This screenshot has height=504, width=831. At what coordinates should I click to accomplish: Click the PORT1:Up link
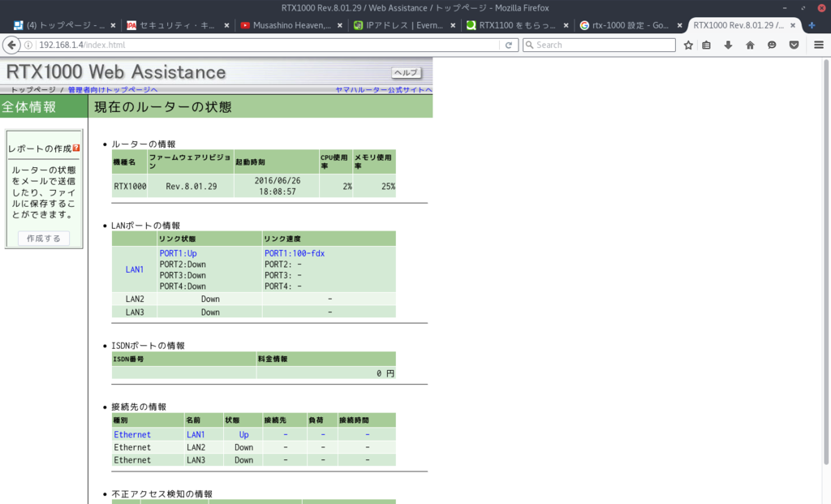click(x=178, y=253)
